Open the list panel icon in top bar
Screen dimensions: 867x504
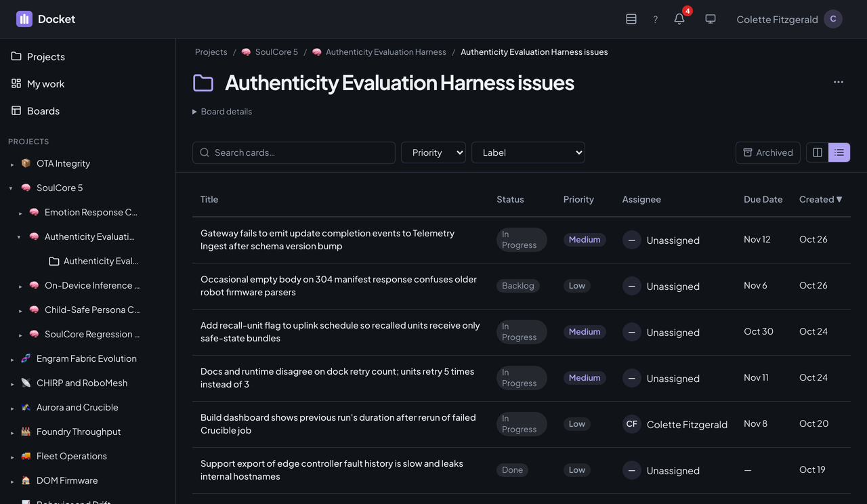631,19
